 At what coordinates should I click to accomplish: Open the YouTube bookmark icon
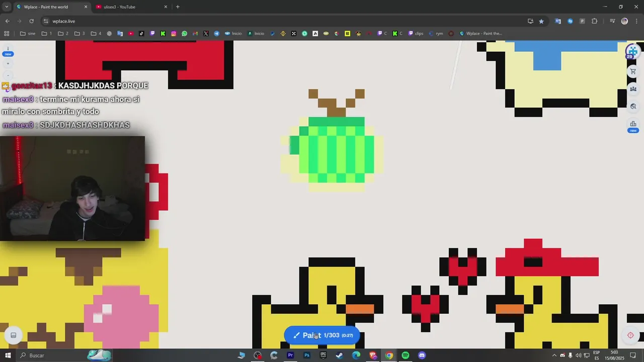click(131, 34)
